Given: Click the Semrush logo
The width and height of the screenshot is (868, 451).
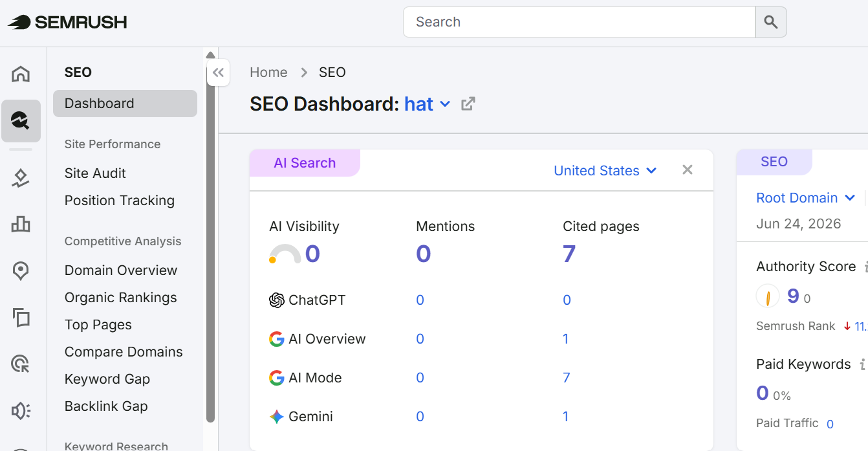Looking at the screenshot, I should [x=67, y=22].
